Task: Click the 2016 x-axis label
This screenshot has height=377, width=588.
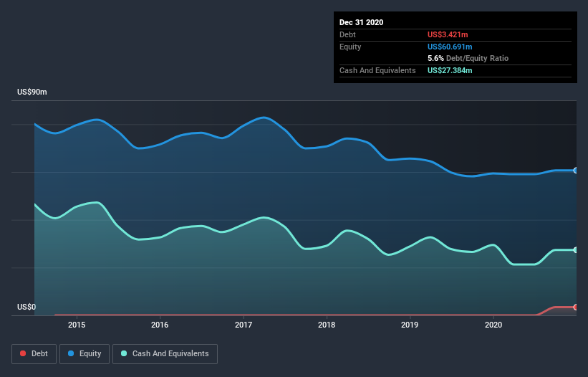Action: (160, 325)
